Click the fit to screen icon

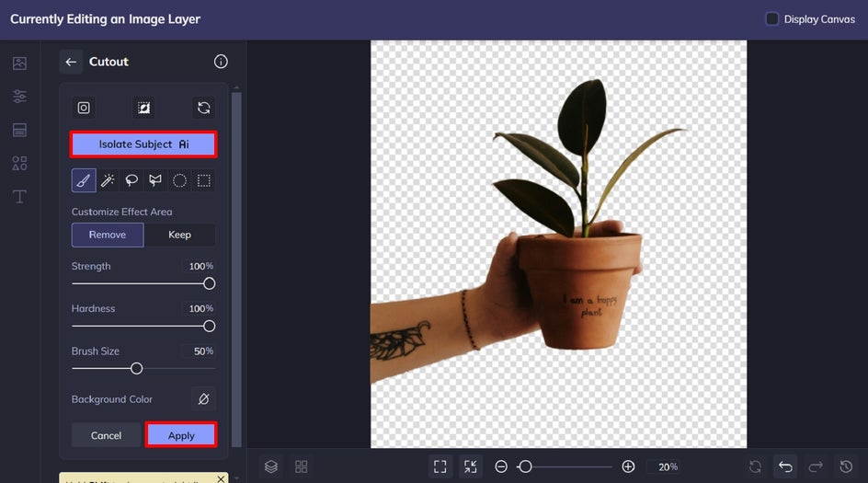[440, 467]
